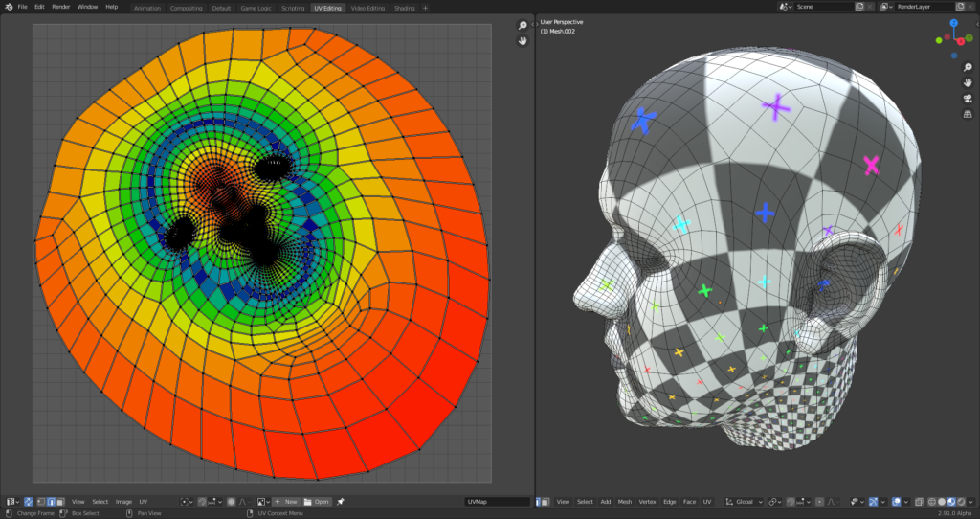
Task: Open UV editor type dropdown
Action: [x=13, y=502]
